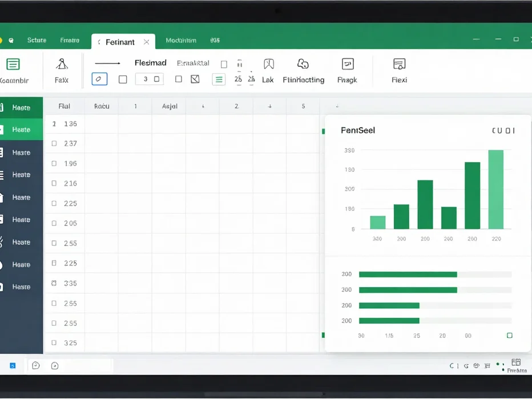532x399 pixels.
Task: Select the Asjal column header
Action: pyautogui.click(x=170, y=106)
